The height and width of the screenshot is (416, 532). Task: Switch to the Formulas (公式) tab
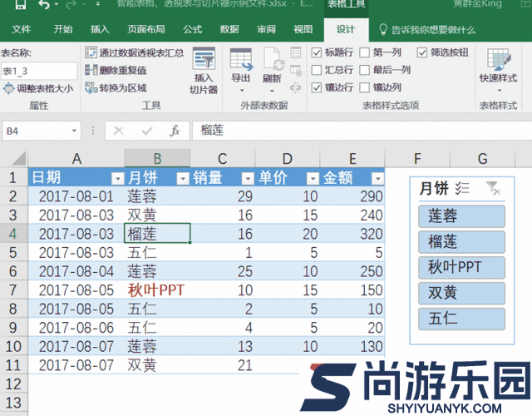[x=193, y=30]
